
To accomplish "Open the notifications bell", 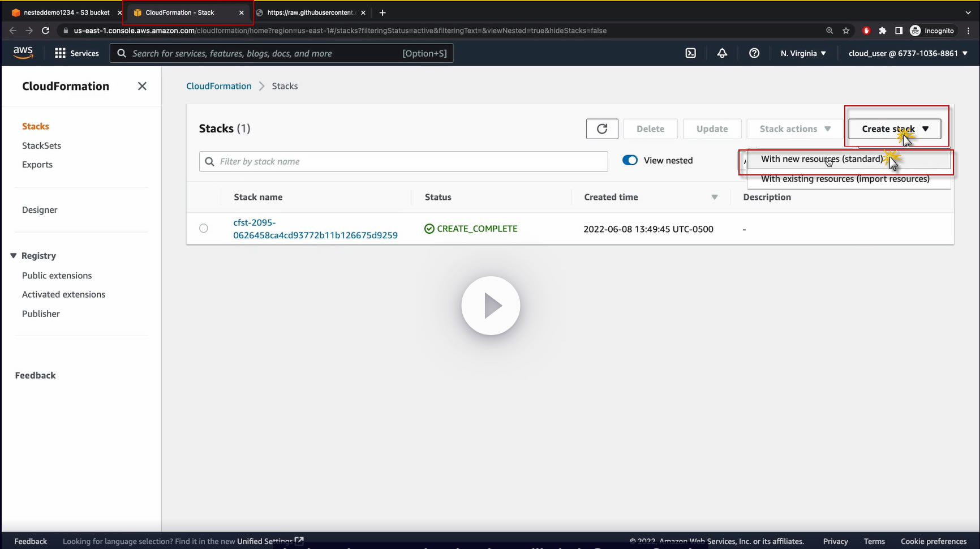I will 722,53.
